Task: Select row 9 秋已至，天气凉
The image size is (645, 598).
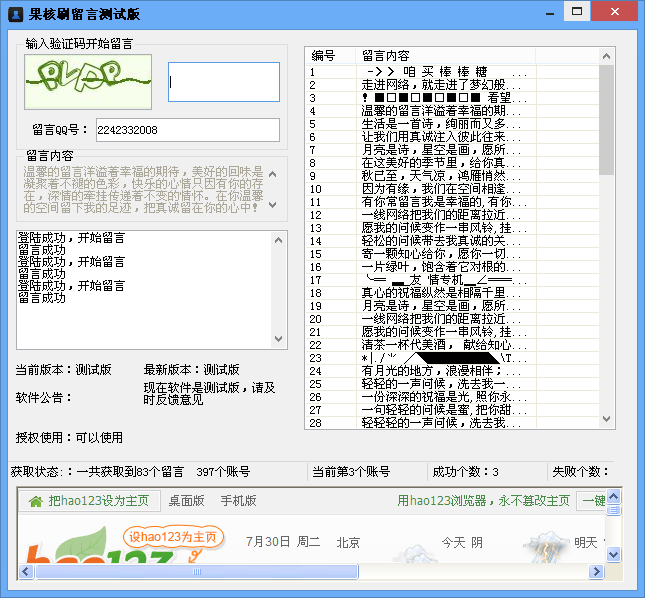Action: (x=452, y=176)
